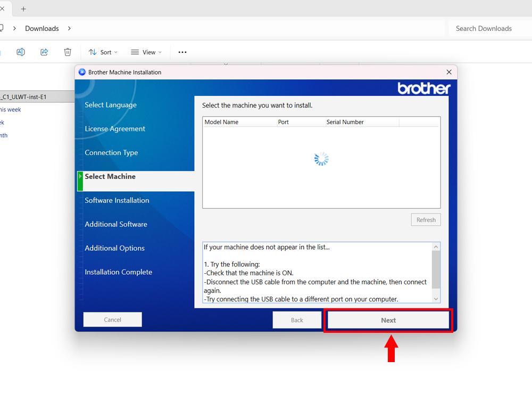Select the Select Language step
Screen dimensions: 532x393
(111, 105)
